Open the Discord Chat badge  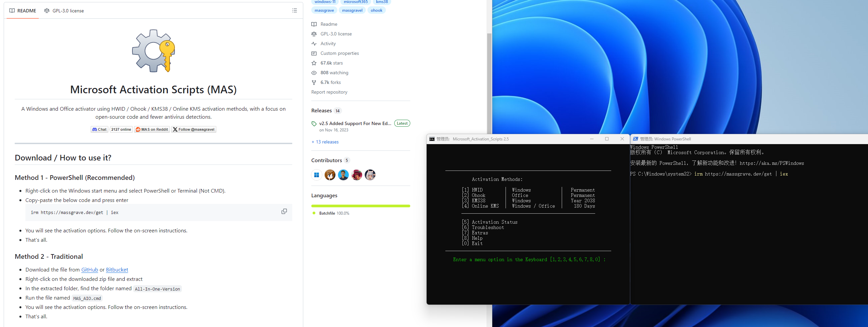pos(99,129)
